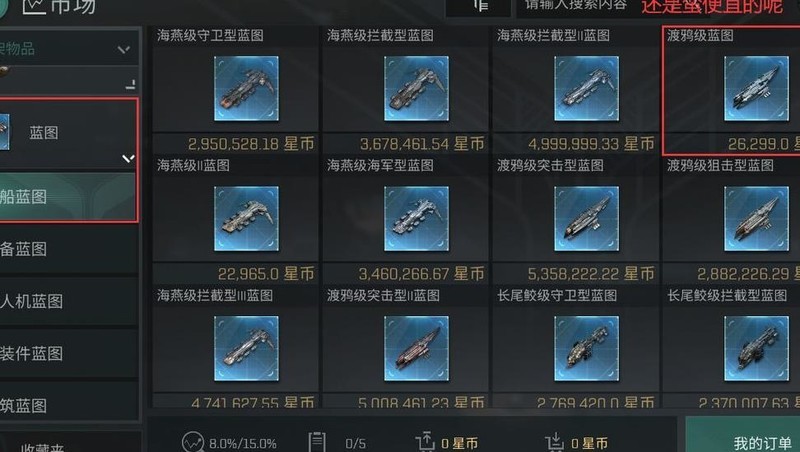Open the 长尾鲛级守卫型蓝图 ship icon
The height and width of the screenshot is (452, 800).
[586, 348]
